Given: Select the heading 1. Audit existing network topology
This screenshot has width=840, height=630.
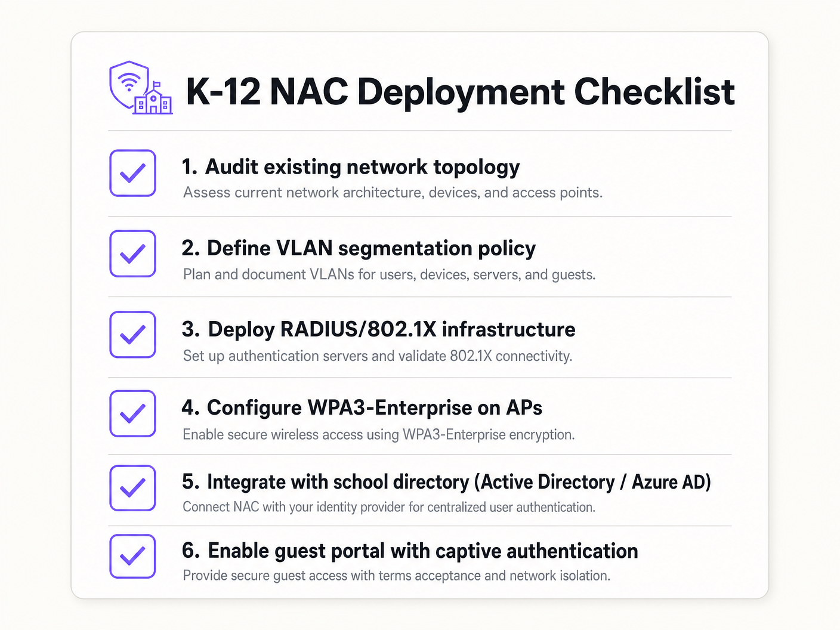Looking at the screenshot, I should (351, 167).
